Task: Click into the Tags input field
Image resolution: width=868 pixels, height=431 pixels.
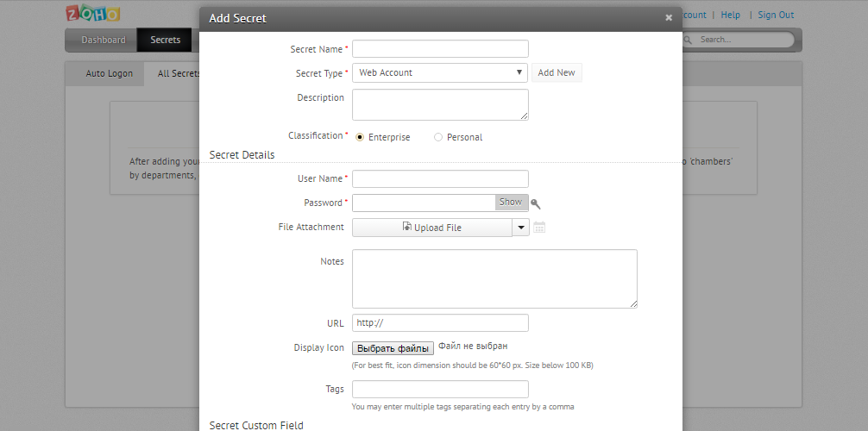Action: pyautogui.click(x=440, y=389)
